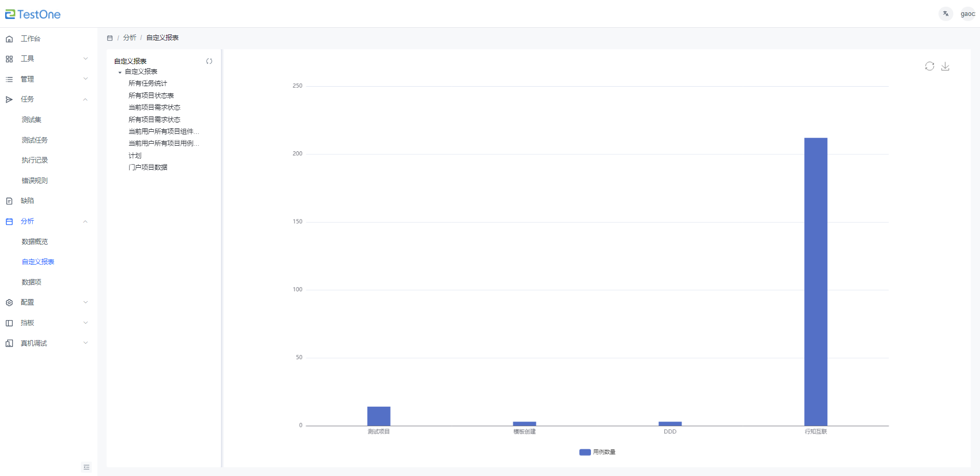This screenshot has width=980, height=476.
Task: Open 测试任务 menu item
Action: [x=35, y=140]
